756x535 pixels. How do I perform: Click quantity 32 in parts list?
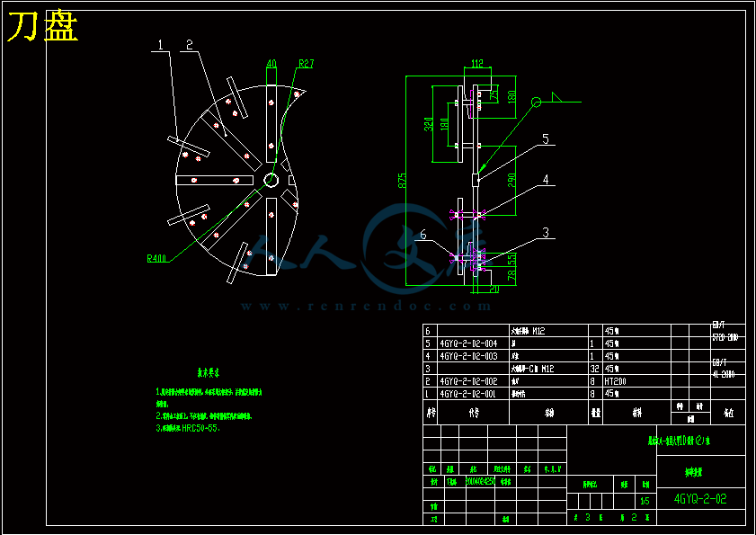pos(595,369)
